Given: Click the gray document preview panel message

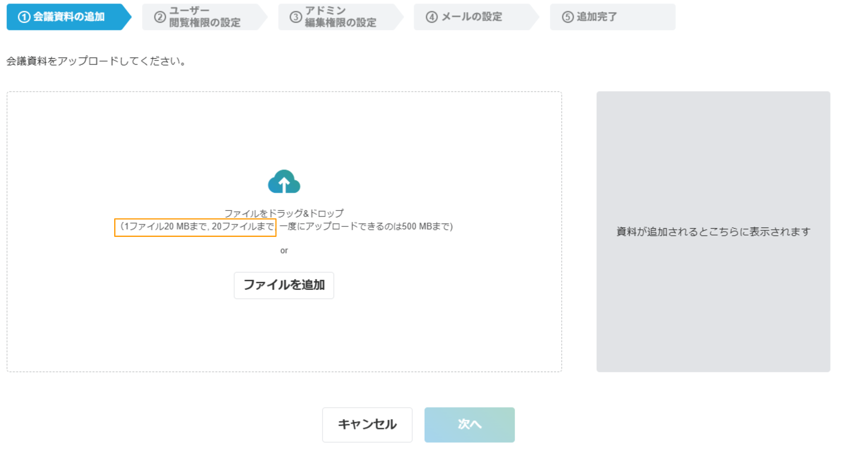Looking at the screenshot, I should coord(713,232).
